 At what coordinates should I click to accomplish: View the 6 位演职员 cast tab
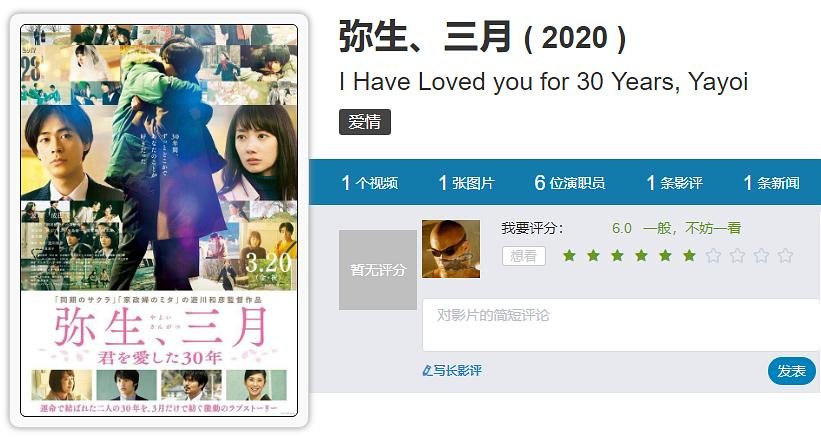click(570, 183)
